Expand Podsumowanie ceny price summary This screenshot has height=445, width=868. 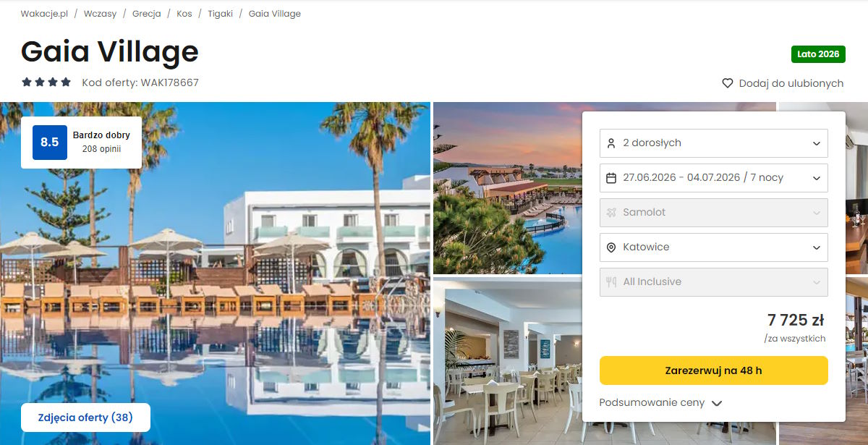coord(660,403)
